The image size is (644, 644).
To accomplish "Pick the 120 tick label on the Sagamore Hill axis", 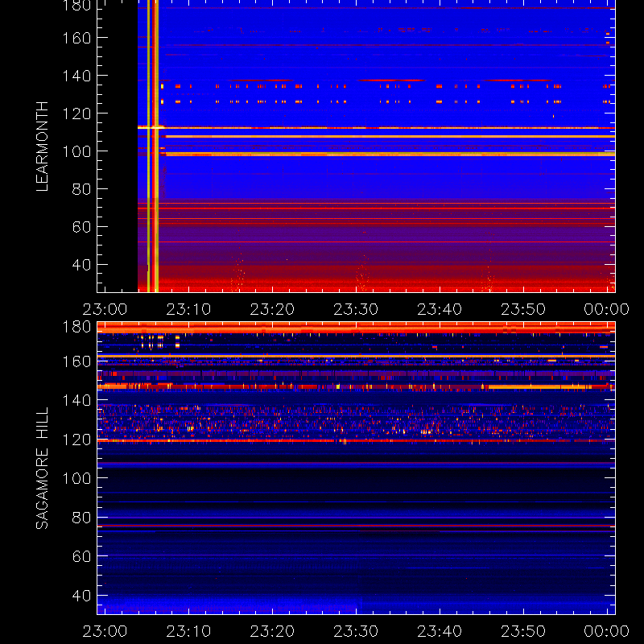I will tap(76, 440).
